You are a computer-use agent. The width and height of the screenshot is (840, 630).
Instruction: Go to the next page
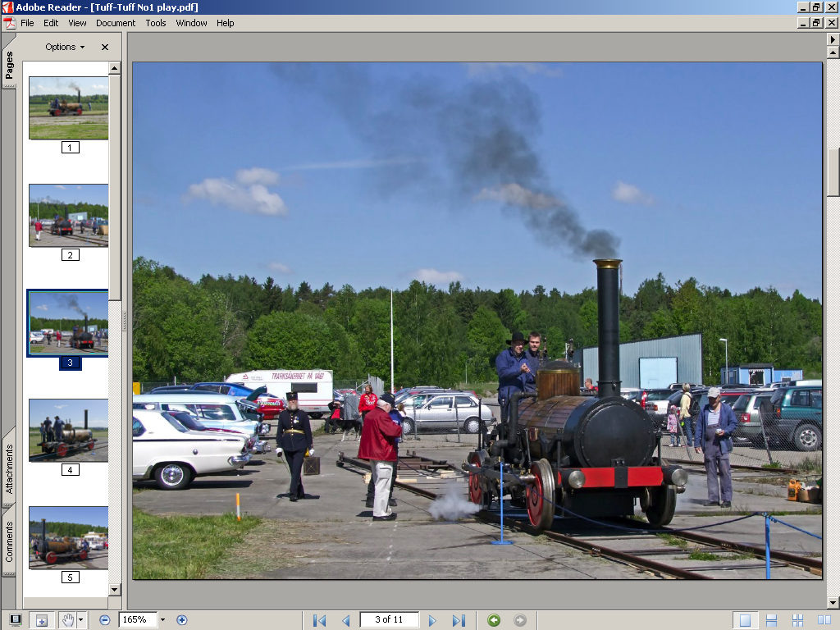pyautogui.click(x=432, y=620)
